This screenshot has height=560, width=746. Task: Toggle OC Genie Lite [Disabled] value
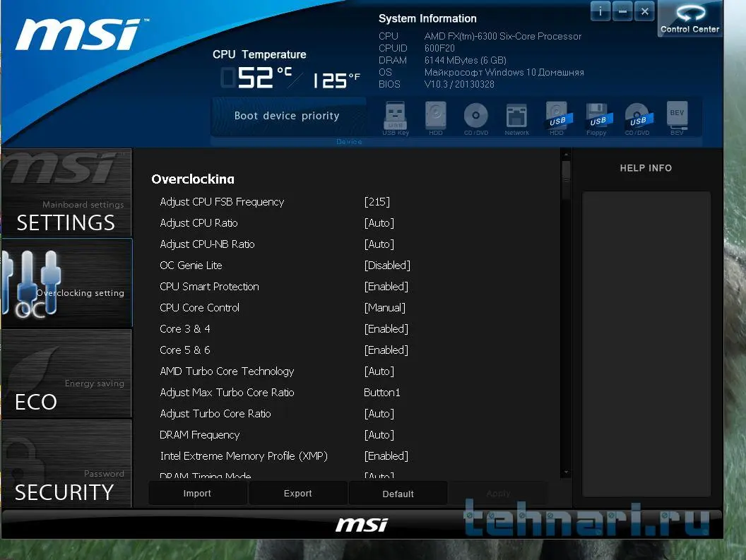point(387,266)
